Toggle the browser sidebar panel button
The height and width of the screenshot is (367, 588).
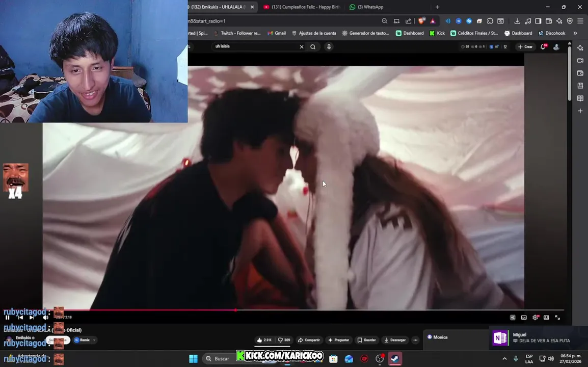pyautogui.click(x=538, y=21)
